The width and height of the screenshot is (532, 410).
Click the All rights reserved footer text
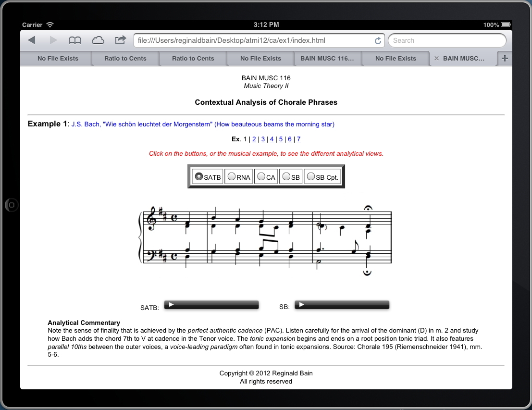(x=266, y=382)
